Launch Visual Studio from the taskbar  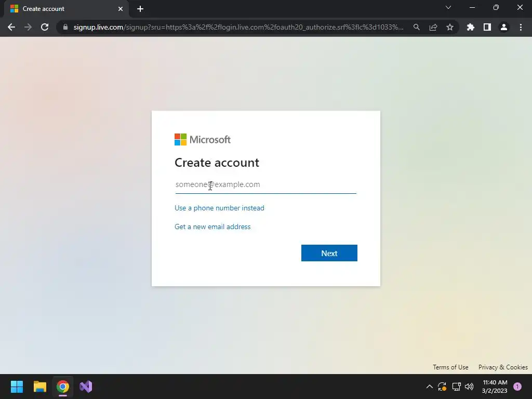tap(86, 387)
